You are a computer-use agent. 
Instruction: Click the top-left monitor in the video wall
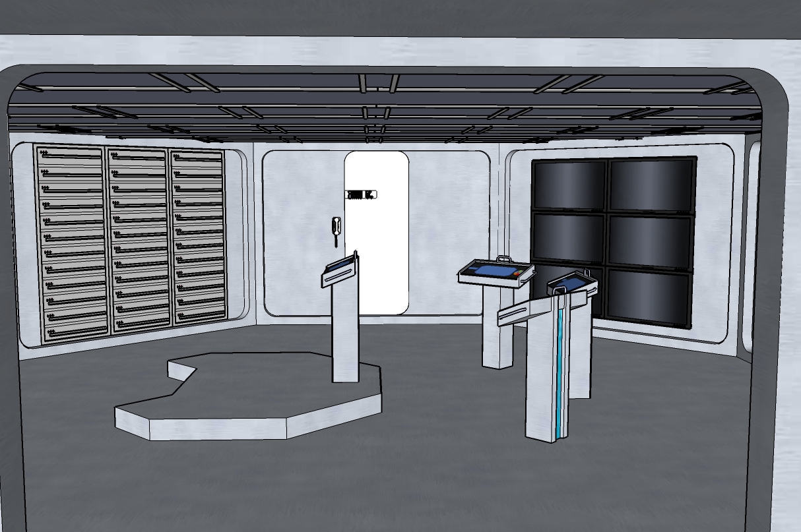pyautogui.click(x=569, y=184)
